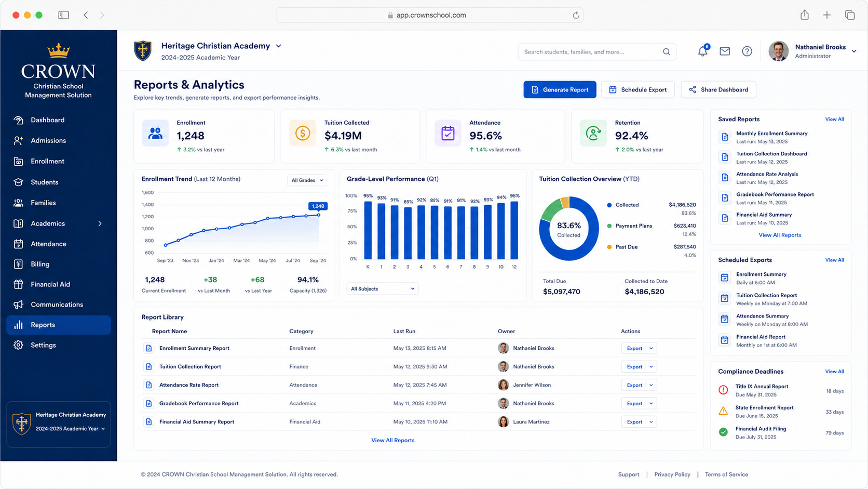
Task: Click the blue Collected legend dot
Action: [609, 205]
